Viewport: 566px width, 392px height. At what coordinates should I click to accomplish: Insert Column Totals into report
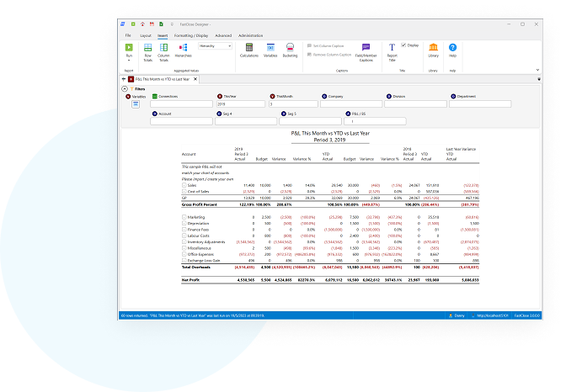163,50
